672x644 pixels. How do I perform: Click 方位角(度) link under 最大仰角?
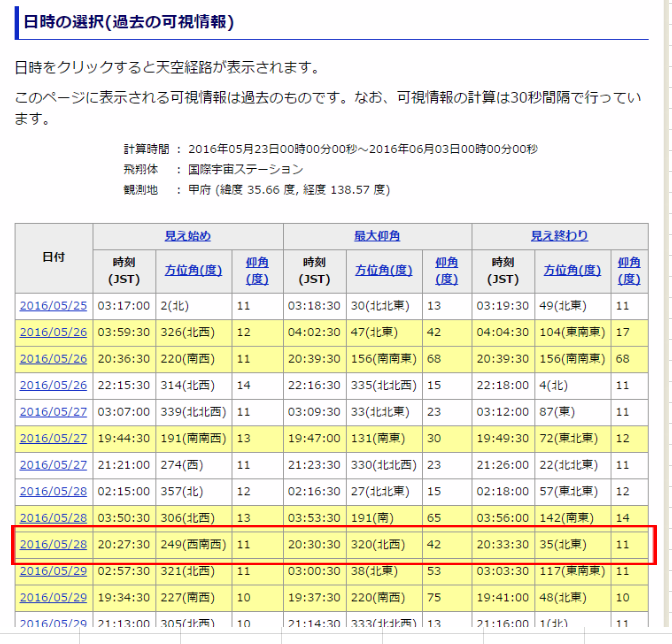(384, 270)
